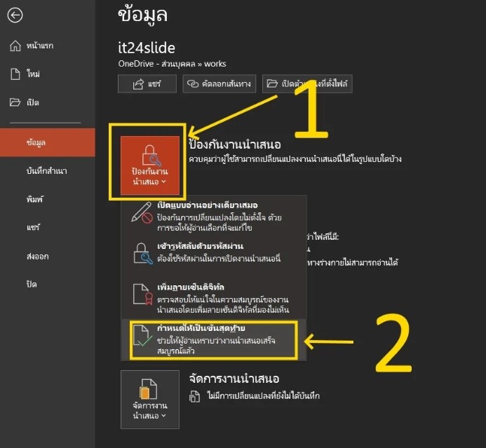486x448 pixels.
Task: Click the lock with key icon
Action: click(142, 253)
